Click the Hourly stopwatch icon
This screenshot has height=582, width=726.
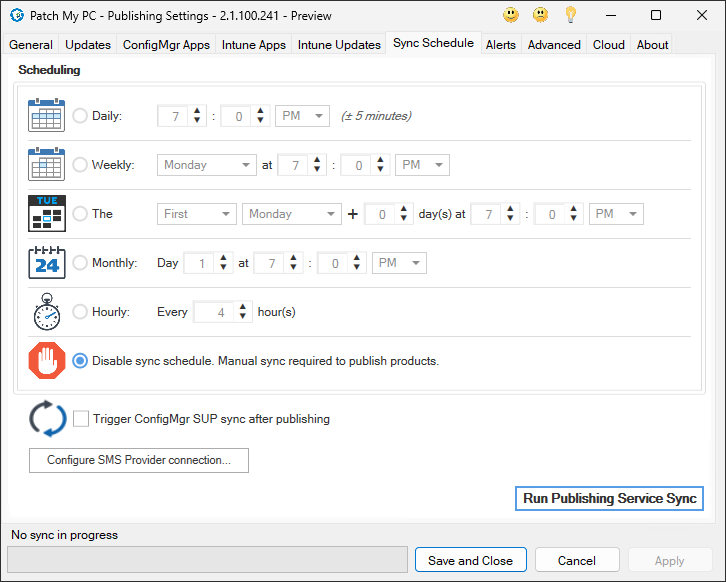(47, 312)
